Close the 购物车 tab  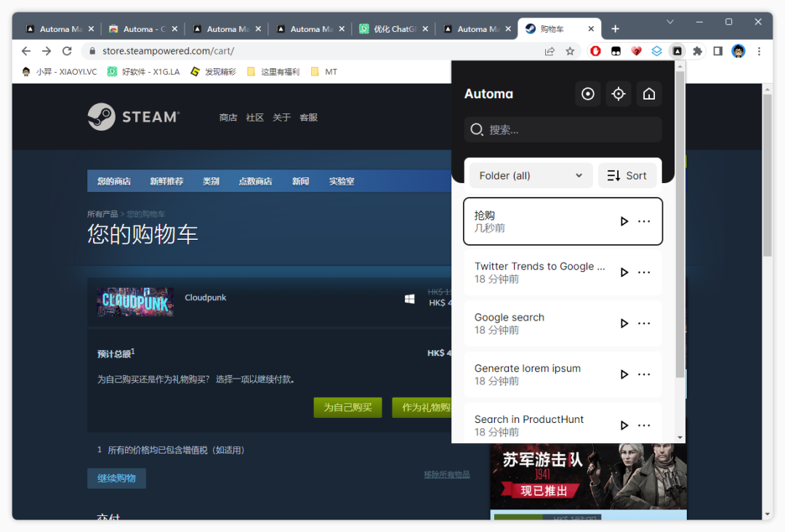(591, 29)
